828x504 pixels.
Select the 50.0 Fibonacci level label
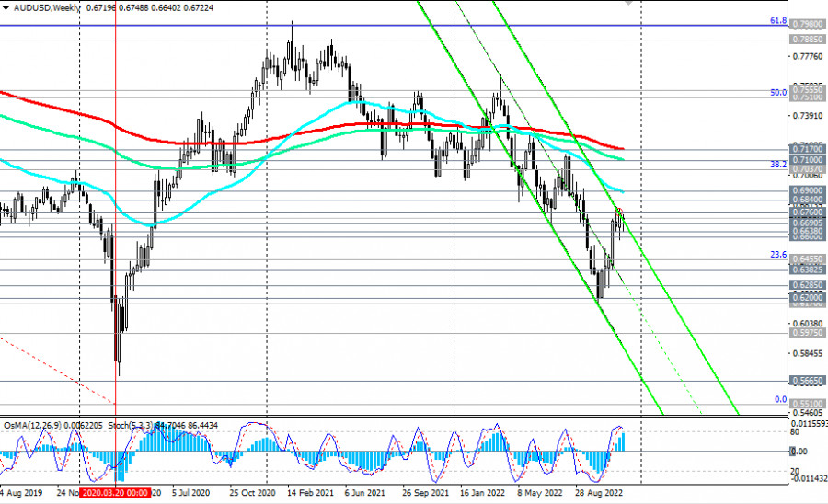777,92
